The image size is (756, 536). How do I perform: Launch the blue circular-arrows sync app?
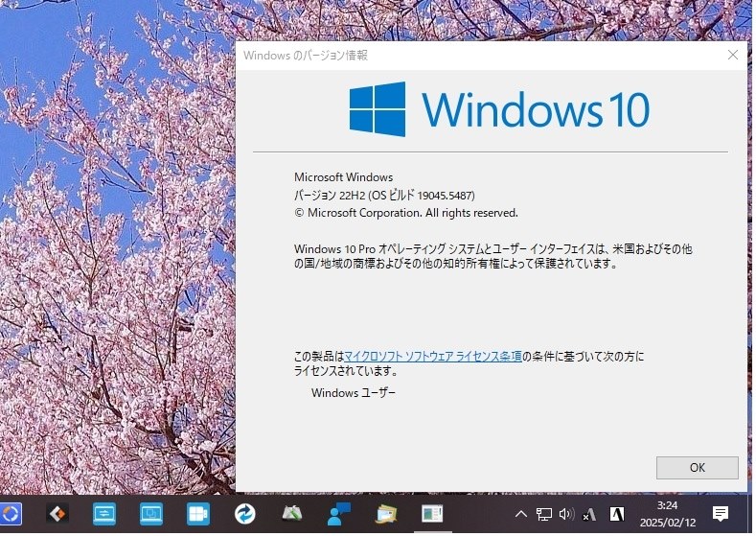click(245, 513)
